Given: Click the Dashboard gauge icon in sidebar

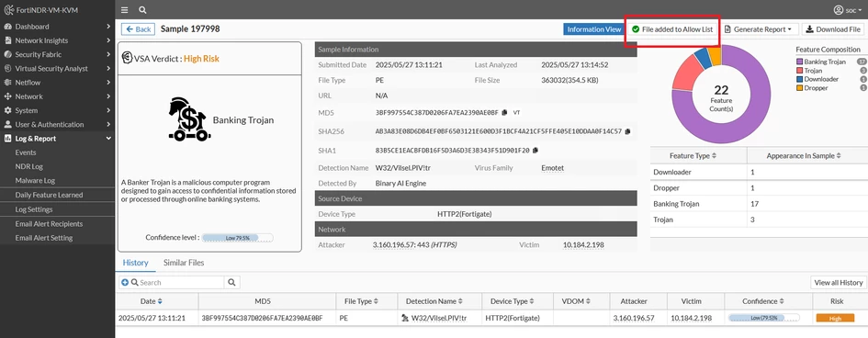Looking at the screenshot, I should pyautogui.click(x=7, y=27).
